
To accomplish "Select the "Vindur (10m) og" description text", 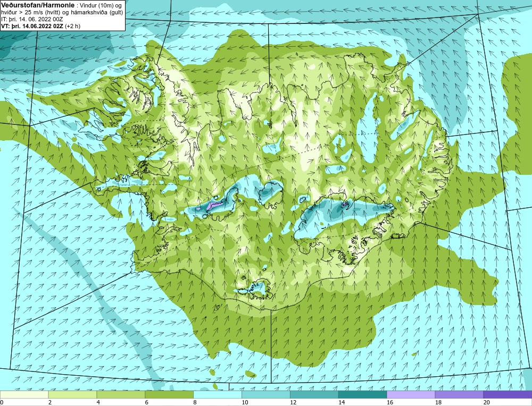I will click(99, 5).
